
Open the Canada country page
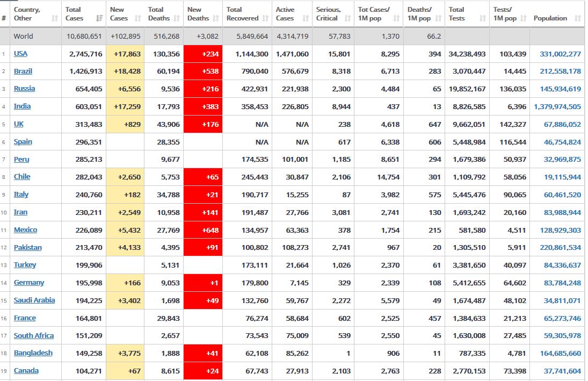pos(26,370)
